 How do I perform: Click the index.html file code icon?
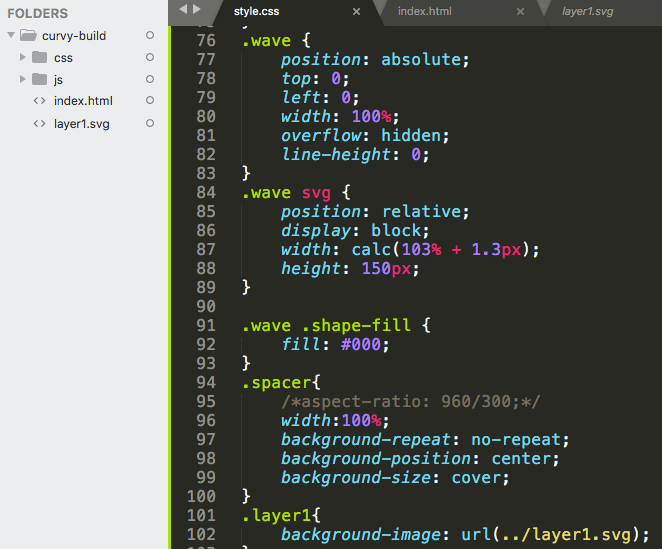[x=39, y=101]
